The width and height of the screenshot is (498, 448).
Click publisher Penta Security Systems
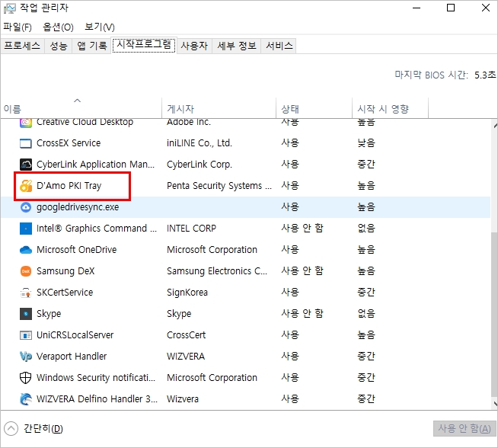point(219,186)
